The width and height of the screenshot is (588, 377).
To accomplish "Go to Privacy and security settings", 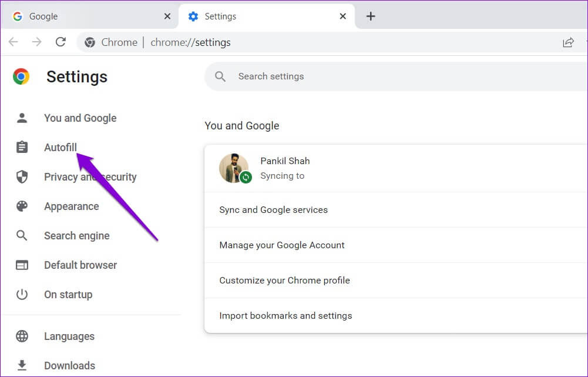I will (90, 176).
